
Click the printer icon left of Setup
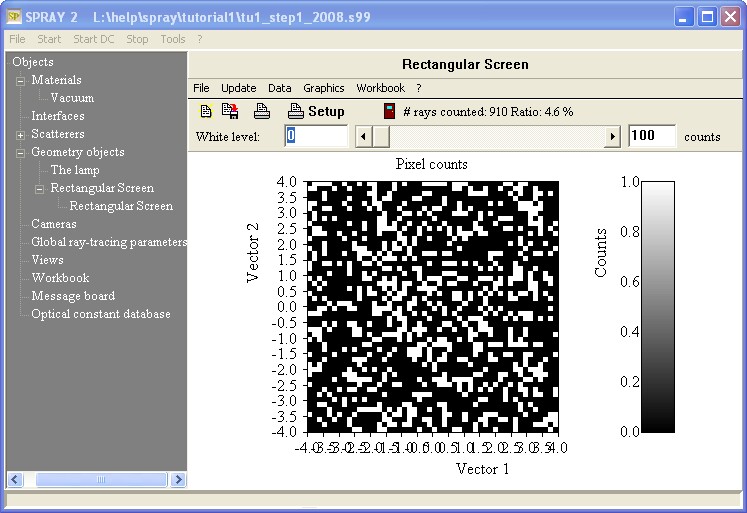pyautogui.click(x=261, y=112)
